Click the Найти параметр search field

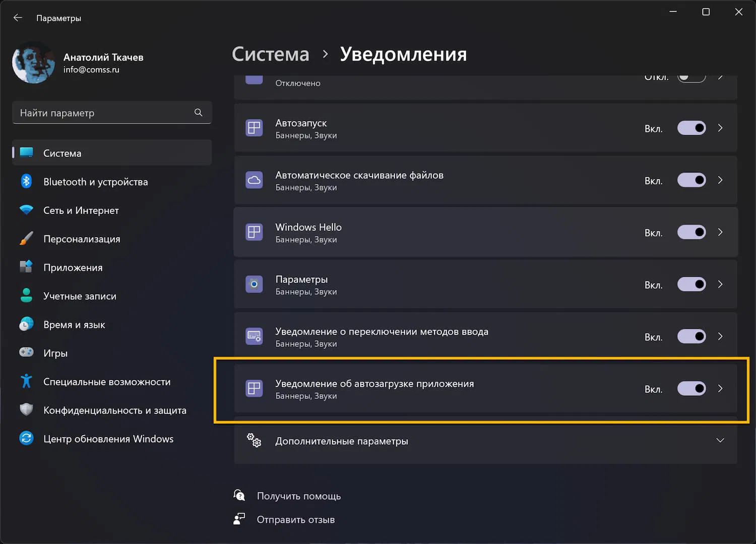pos(103,113)
